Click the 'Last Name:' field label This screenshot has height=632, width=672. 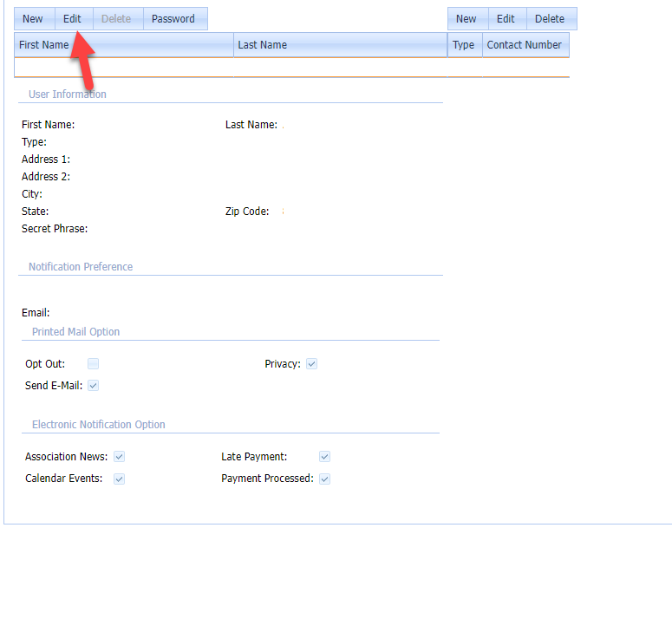pyautogui.click(x=251, y=125)
